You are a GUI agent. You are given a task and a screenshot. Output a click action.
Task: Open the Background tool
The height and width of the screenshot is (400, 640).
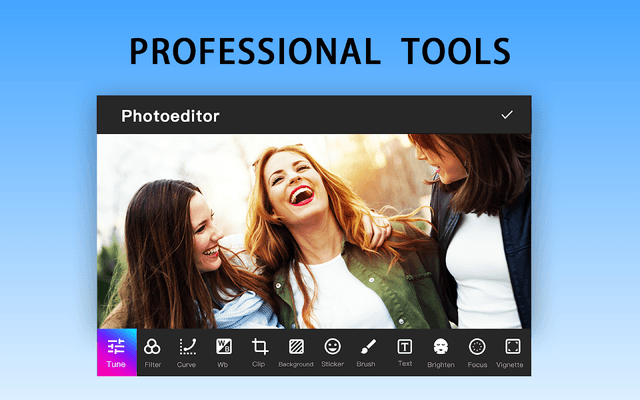296,352
